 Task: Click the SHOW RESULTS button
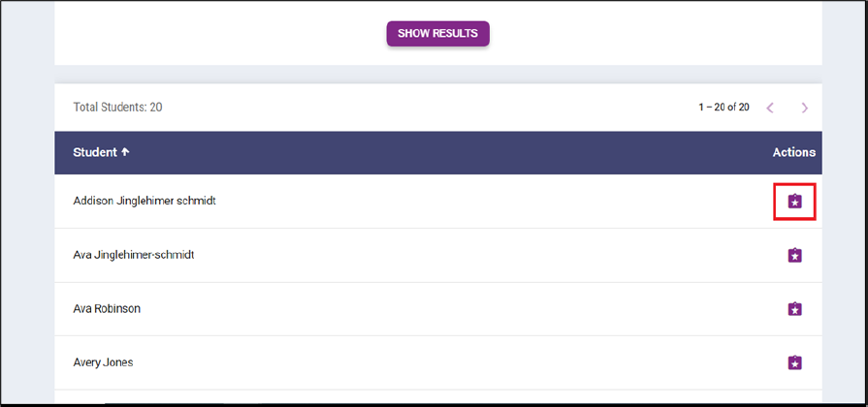coord(437,34)
